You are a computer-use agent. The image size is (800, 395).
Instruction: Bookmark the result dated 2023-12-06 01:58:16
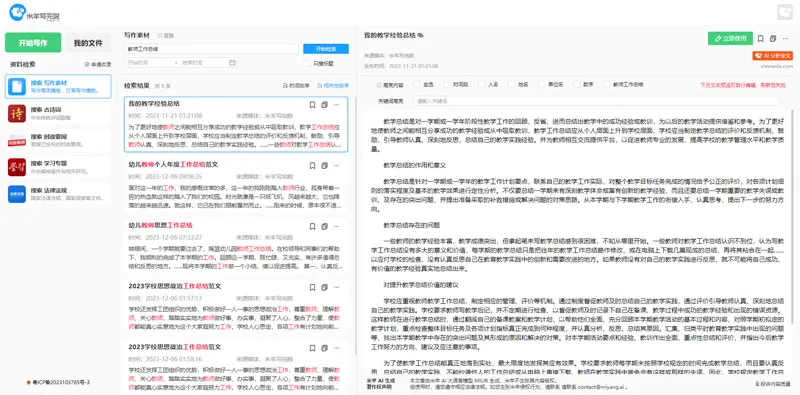[312, 348]
